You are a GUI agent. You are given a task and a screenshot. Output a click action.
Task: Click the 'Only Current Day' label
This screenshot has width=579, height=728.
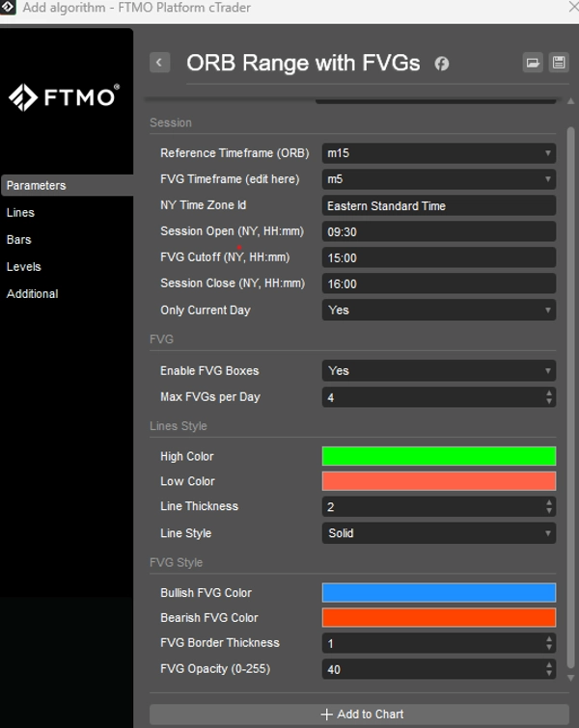(206, 310)
